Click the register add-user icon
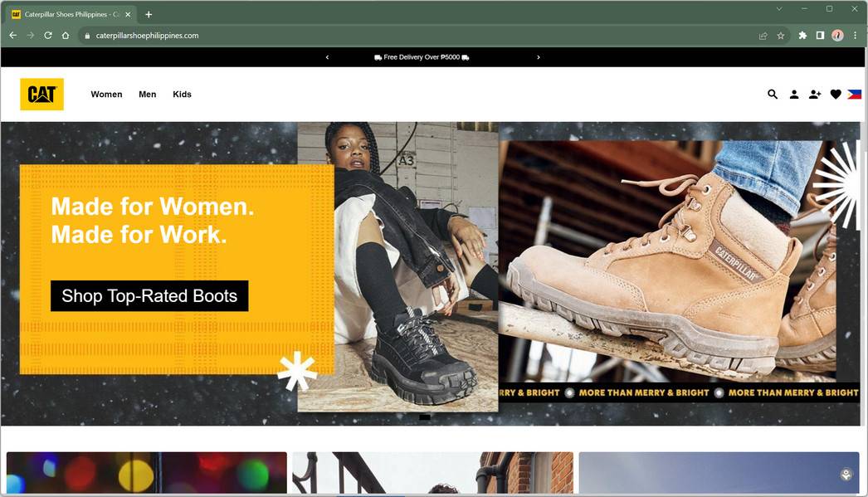This screenshot has height=497, width=868. click(815, 94)
